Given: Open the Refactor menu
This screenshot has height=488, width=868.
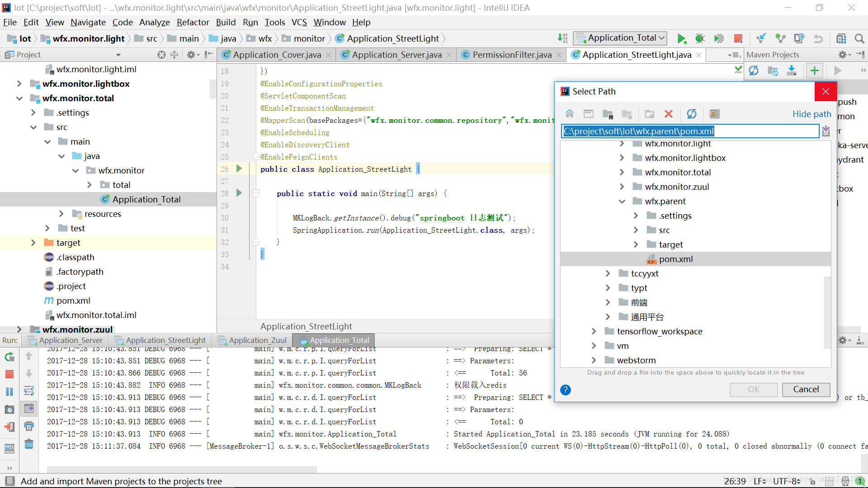Looking at the screenshot, I should point(193,22).
